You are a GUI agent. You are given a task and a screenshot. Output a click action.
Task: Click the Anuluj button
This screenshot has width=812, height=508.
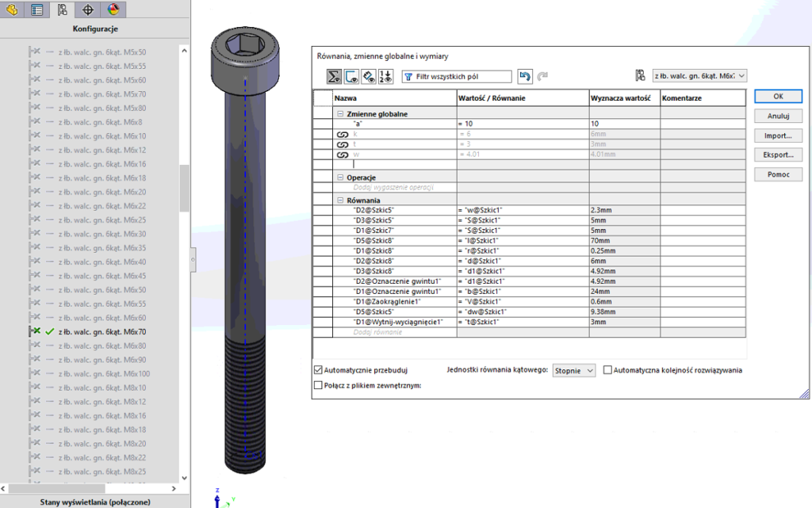778,116
